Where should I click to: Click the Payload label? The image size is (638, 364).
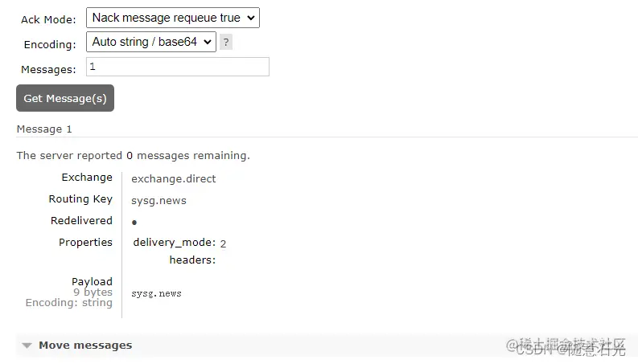pos(92,281)
